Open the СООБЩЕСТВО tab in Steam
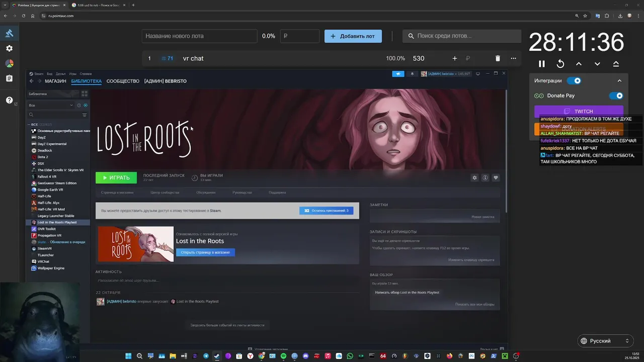This screenshot has height=362, width=644. click(x=123, y=81)
